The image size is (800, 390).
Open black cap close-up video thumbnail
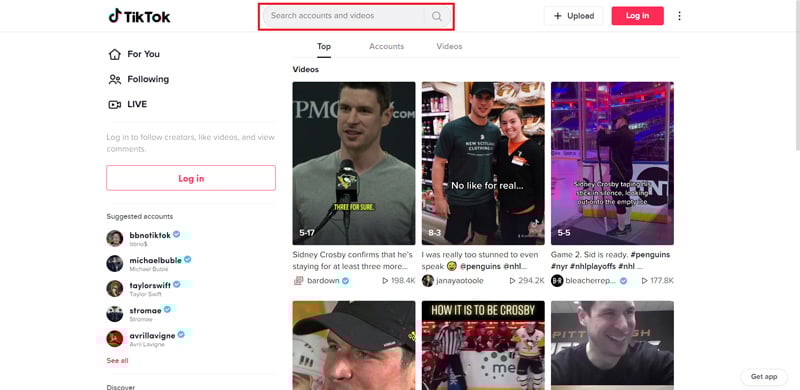click(x=354, y=345)
